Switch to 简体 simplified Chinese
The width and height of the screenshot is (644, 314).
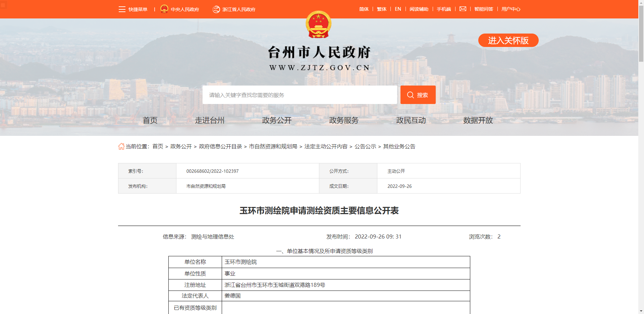point(364,9)
